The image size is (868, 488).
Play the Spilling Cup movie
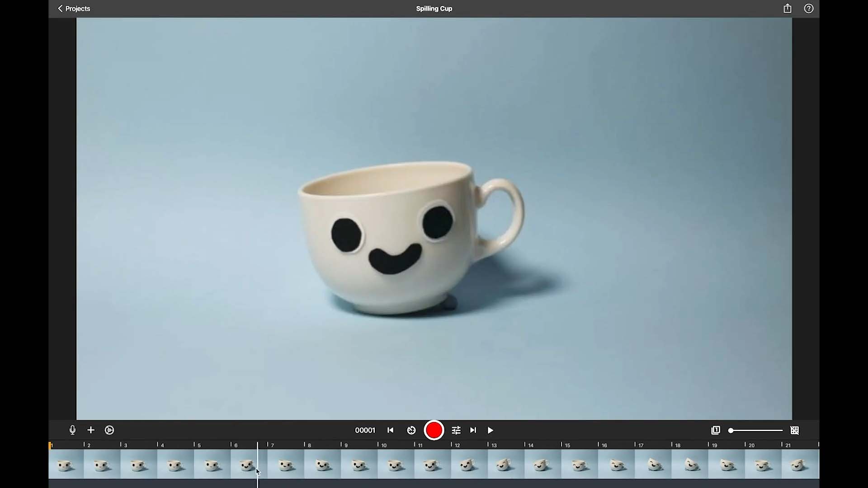[x=491, y=430]
